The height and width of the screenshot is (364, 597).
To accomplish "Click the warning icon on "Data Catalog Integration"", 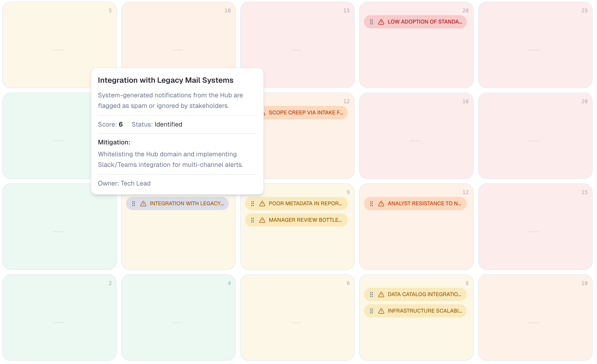I will 381,294.
